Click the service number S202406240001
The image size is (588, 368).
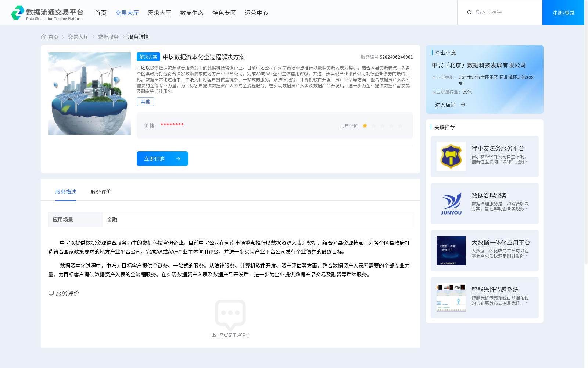(396, 57)
